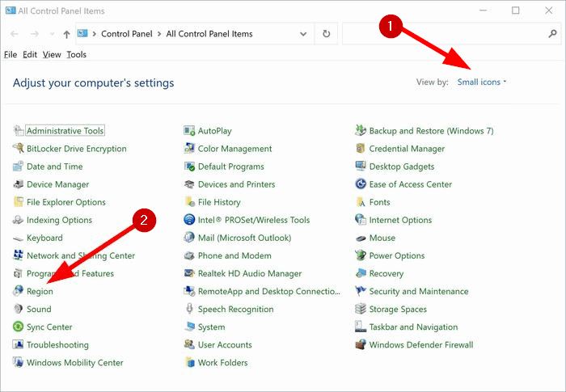The width and height of the screenshot is (566, 392).
Task: Click the Sound speaker icon
Action: (x=19, y=309)
